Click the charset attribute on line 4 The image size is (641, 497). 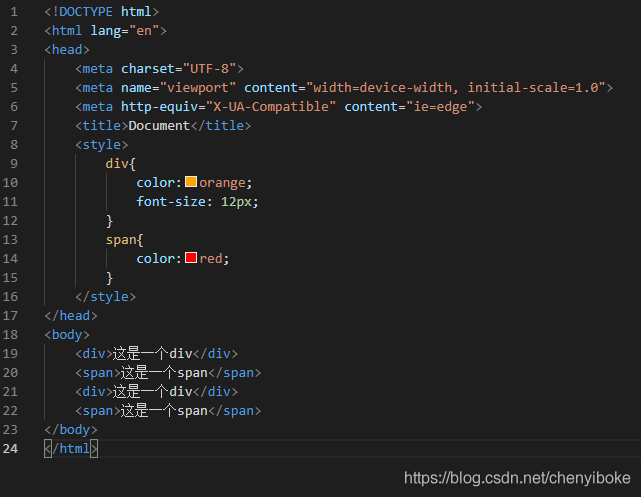[x=148, y=69]
